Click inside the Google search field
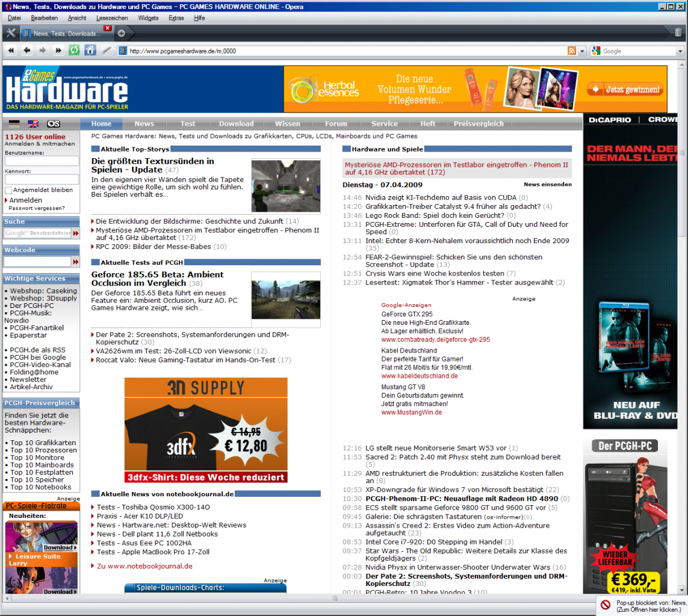This screenshot has height=616, width=688. (x=639, y=51)
